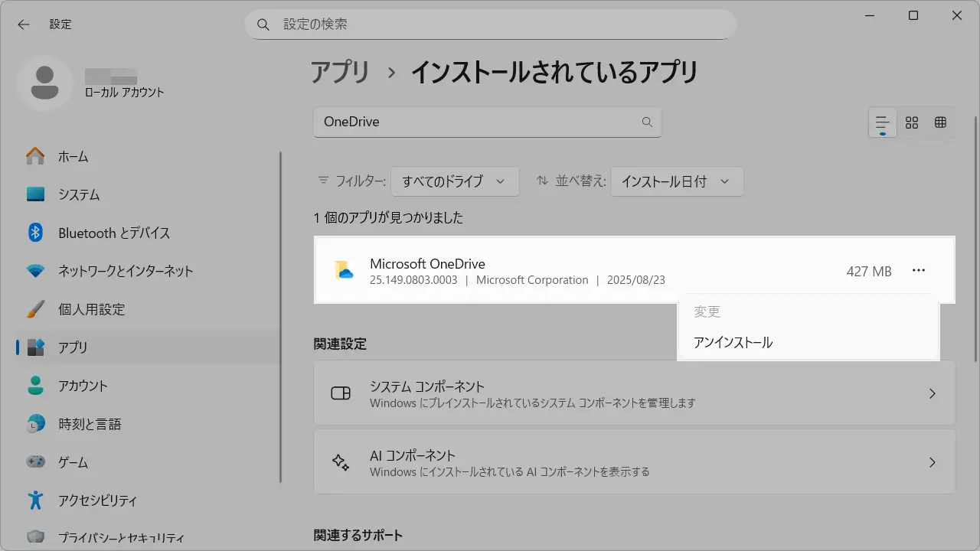
Task: Click the システム コンポーネント icon
Action: [341, 393]
